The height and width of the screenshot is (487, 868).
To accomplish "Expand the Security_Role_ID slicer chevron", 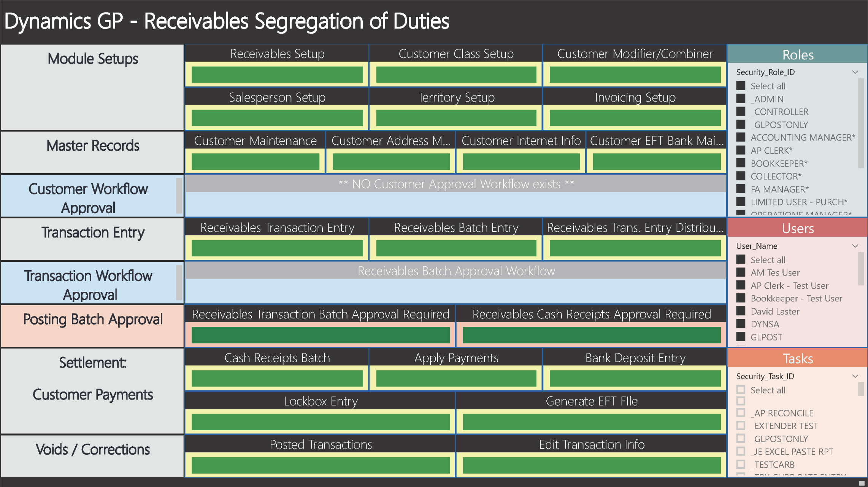I will pos(855,72).
